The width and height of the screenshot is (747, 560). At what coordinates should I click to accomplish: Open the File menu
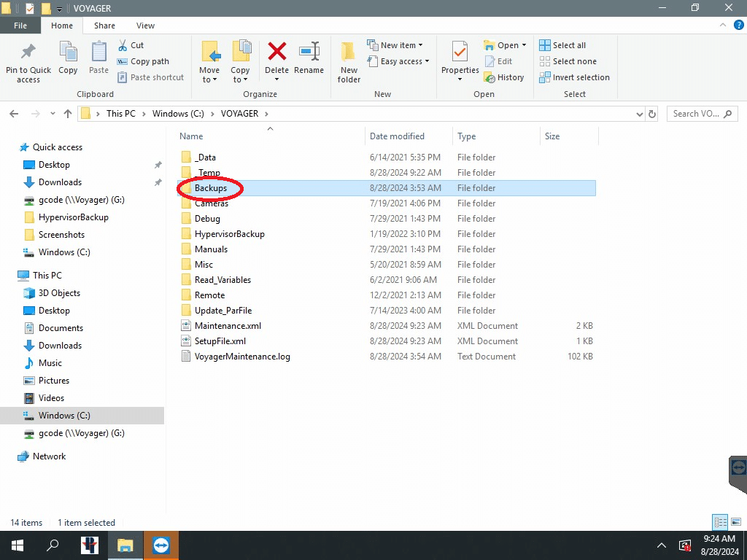tap(20, 26)
